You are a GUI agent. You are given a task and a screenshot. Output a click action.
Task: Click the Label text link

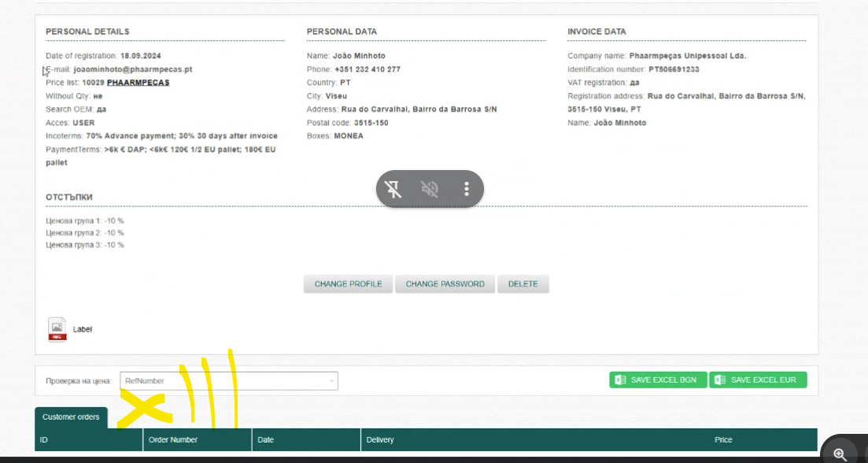pyautogui.click(x=83, y=329)
